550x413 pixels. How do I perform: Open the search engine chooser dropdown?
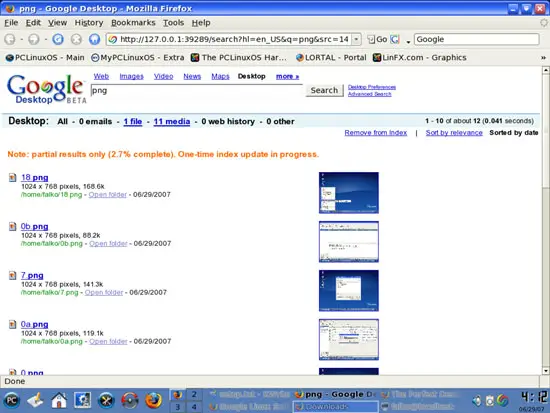pyautogui.click(x=408, y=42)
